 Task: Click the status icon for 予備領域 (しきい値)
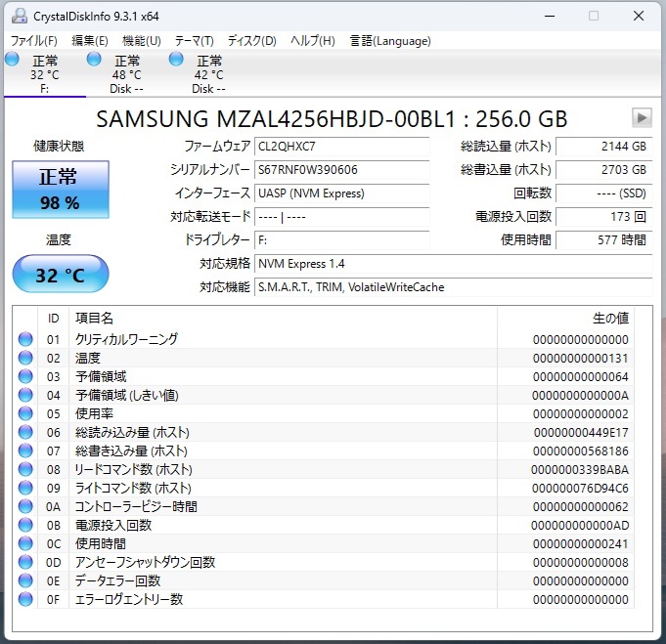[x=25, y=395]
